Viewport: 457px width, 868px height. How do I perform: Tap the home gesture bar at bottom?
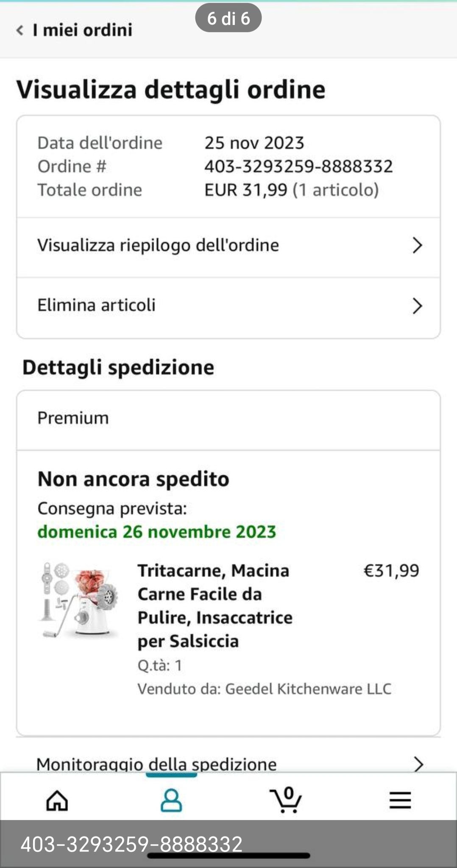pos(228,856)
